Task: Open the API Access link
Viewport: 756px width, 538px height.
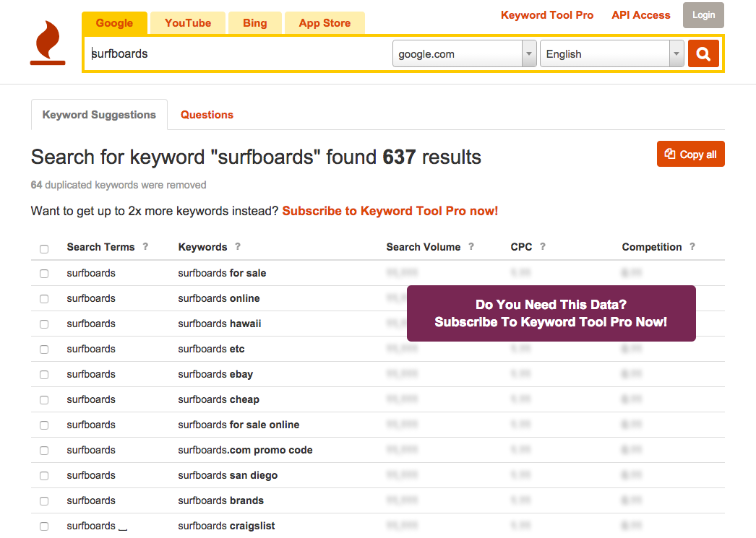Action: [641, 15]
